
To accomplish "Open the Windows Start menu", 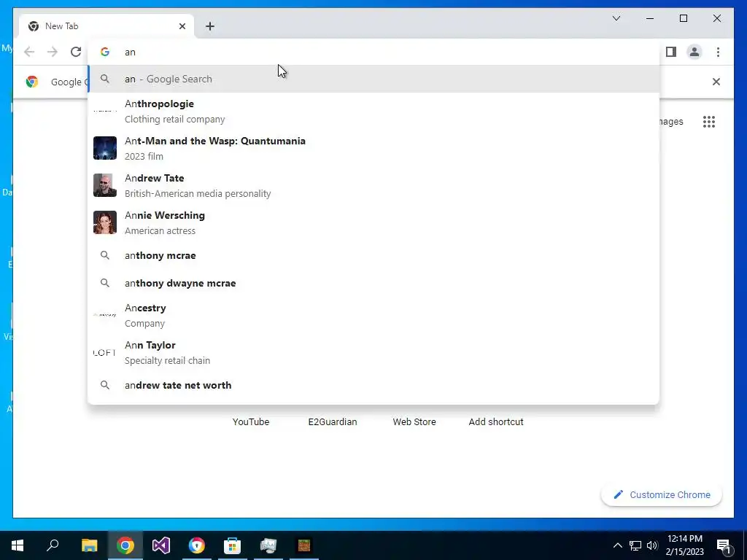I will pyautogui.click(x=18, y=545).
